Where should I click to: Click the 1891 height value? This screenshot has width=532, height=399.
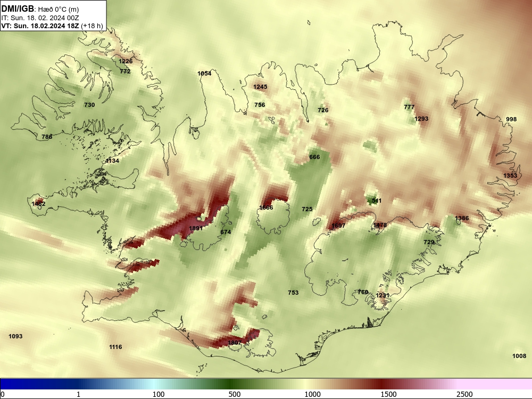click(x=196, y=228)
